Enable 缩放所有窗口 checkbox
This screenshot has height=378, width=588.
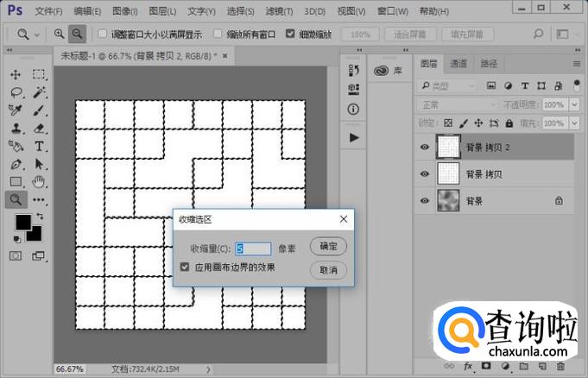218,34
